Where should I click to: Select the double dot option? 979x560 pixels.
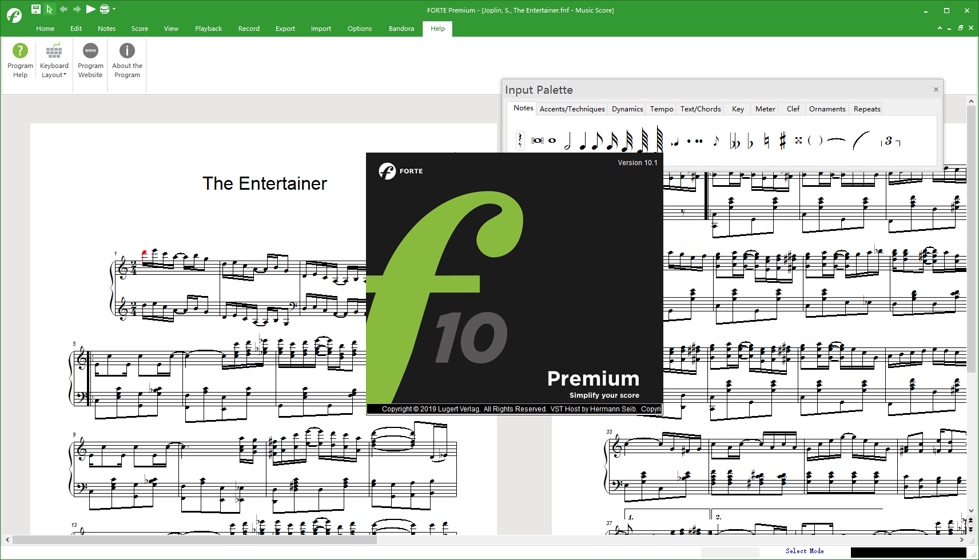tap(699, 141)
